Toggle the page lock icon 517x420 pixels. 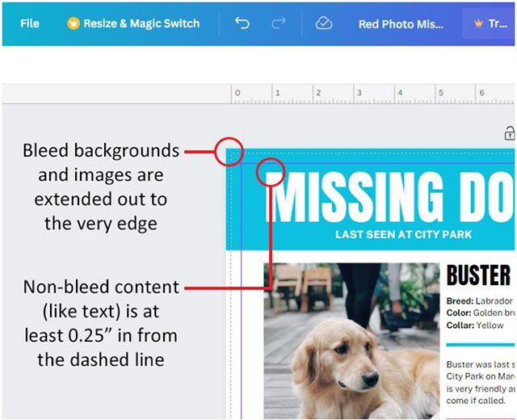[509, 134]
